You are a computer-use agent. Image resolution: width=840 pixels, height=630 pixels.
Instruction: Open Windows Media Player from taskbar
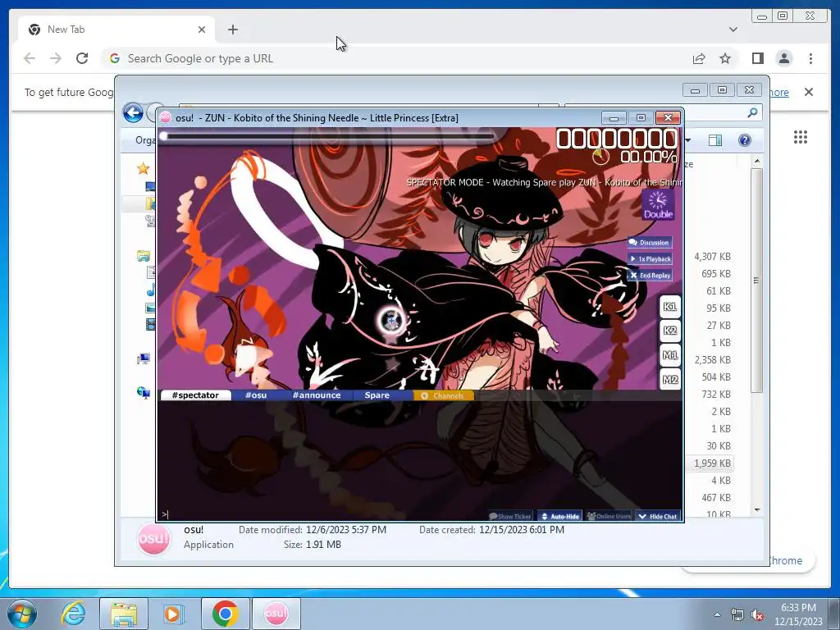[172, 614]
